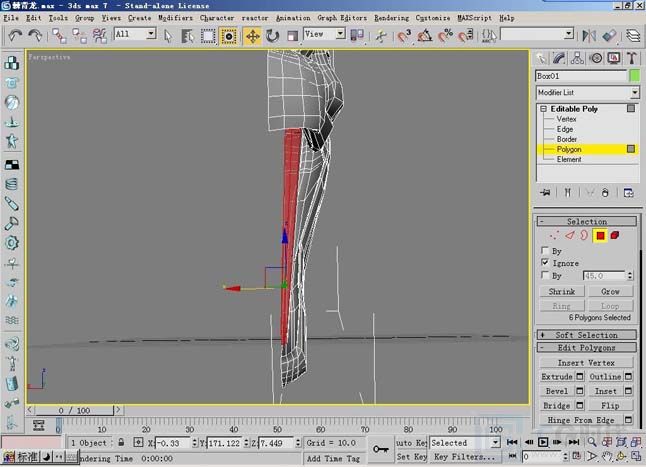
Task: Click the Shrink selection button
Action: pos(562,292)
